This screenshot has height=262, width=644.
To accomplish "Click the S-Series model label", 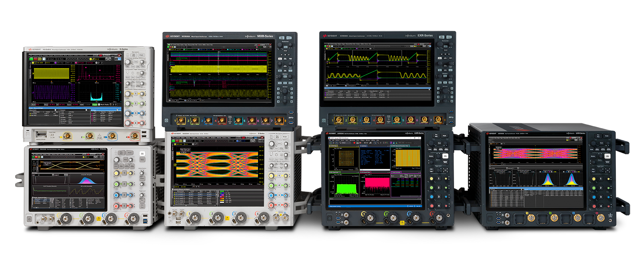I will (124, 49).
